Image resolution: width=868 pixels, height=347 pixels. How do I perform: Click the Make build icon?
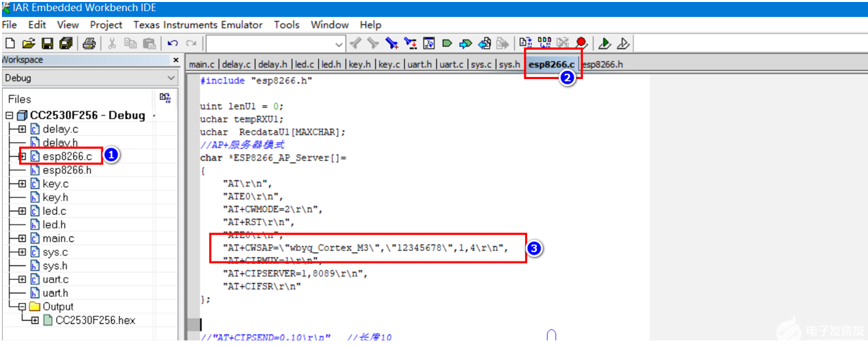544,43
